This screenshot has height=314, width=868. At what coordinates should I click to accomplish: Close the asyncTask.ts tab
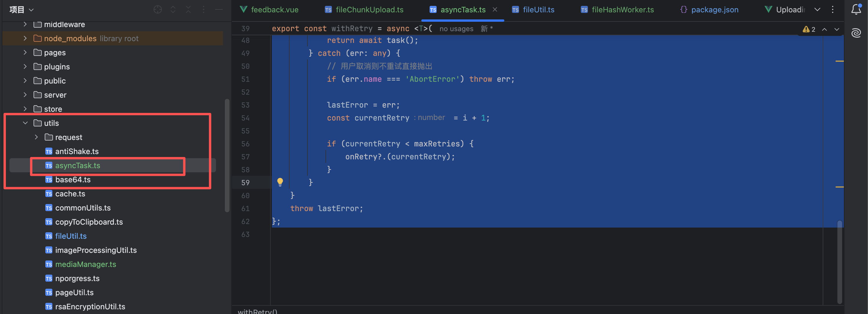coord(495,9)
